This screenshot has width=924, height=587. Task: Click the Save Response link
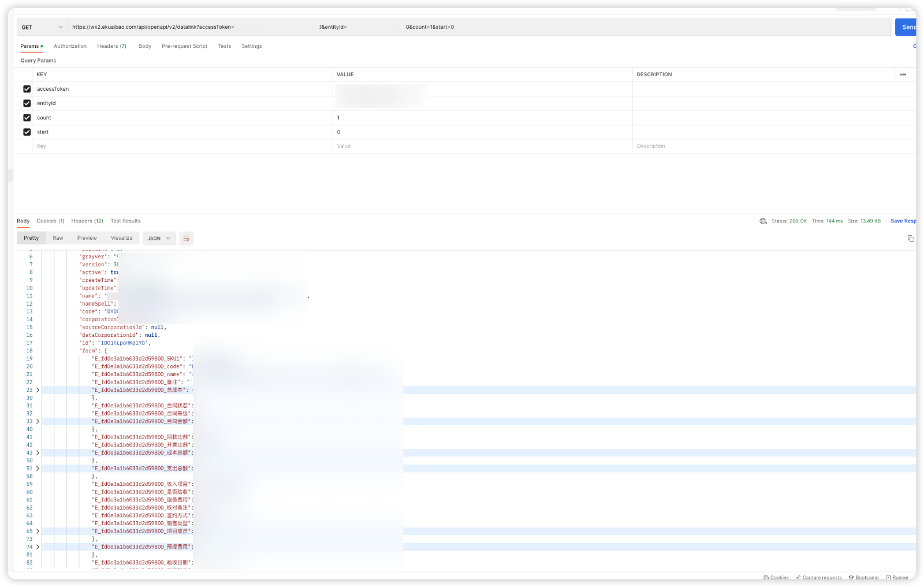tap(903, 221)
